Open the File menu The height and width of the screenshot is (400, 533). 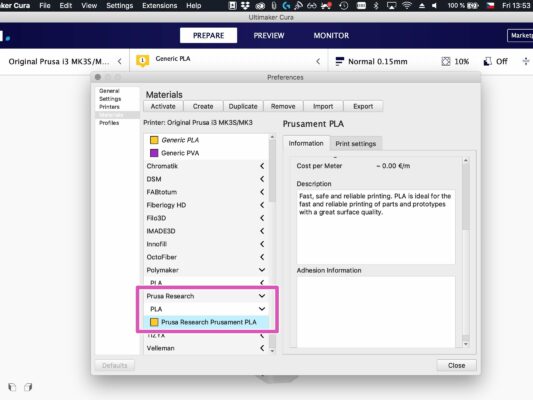45,5
